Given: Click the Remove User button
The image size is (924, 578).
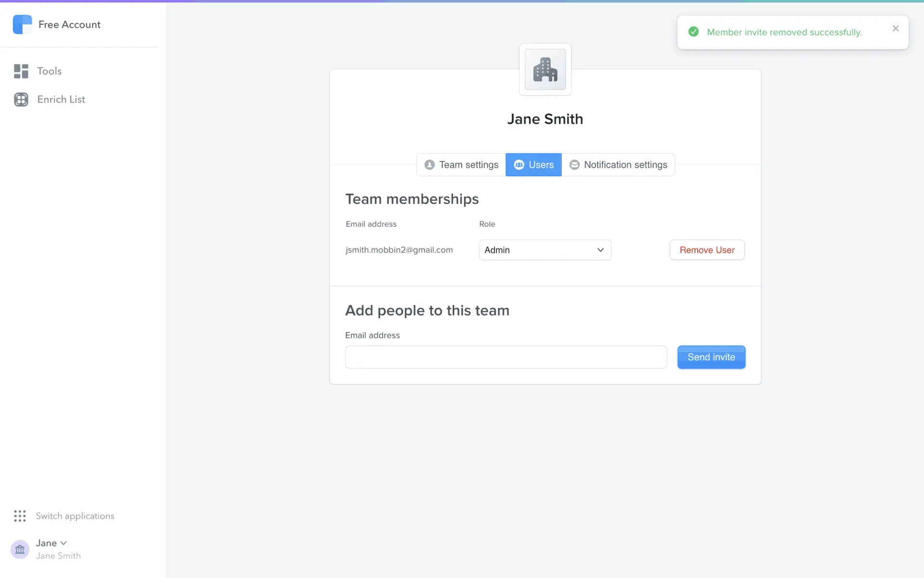Looking at the screenshot, I should [x=706, y=250].
